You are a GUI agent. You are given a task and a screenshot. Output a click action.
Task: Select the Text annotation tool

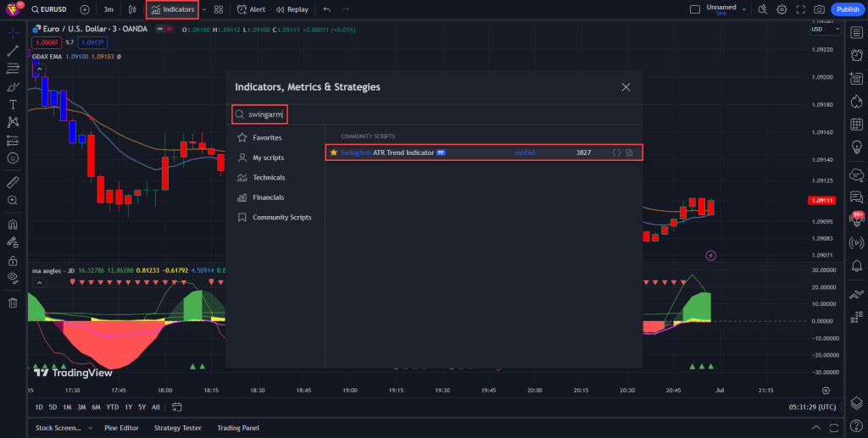click(13, 104)
